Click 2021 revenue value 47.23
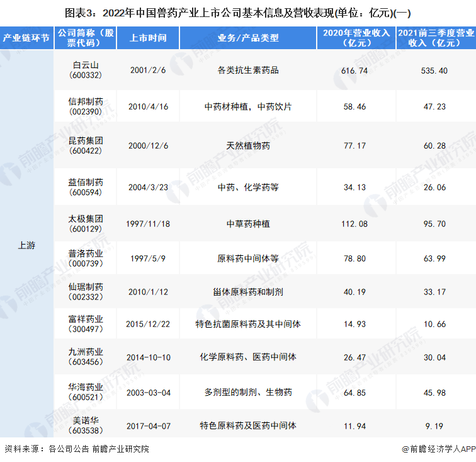The image size is (476, 462). [x=434, y=107]
